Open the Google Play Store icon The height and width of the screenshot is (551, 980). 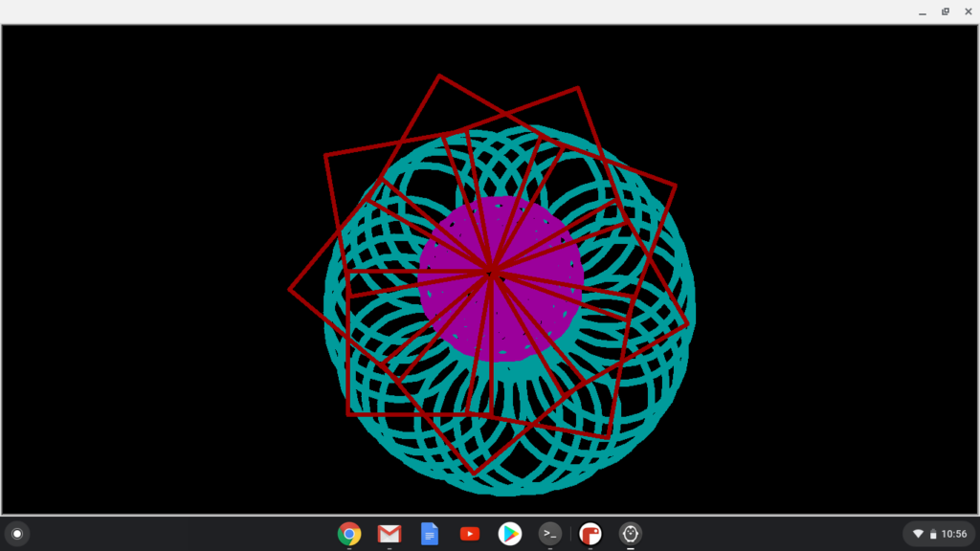point(510,534)
